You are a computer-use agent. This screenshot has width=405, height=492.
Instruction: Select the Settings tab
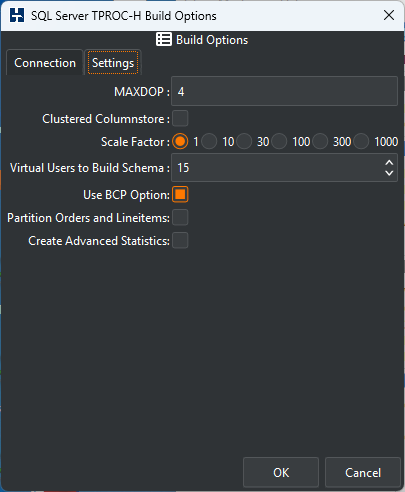(113, 63)
